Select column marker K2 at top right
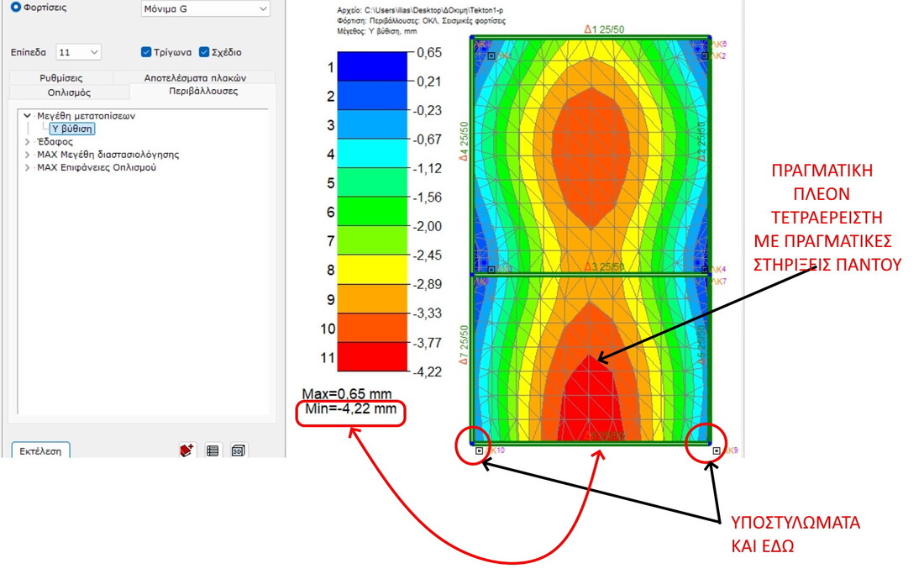Viewport: 924px width, 574px height. (x=705, y=56)
